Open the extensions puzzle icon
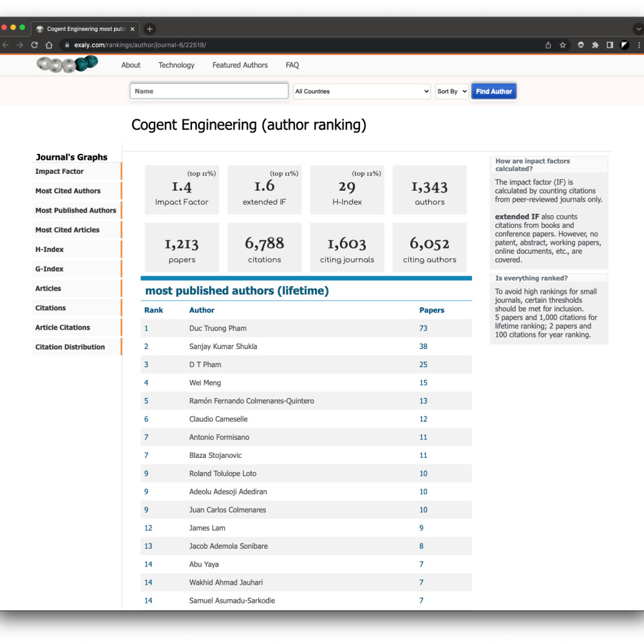Image resolution: width=644 pixels, height=644 pixels. 595,45
